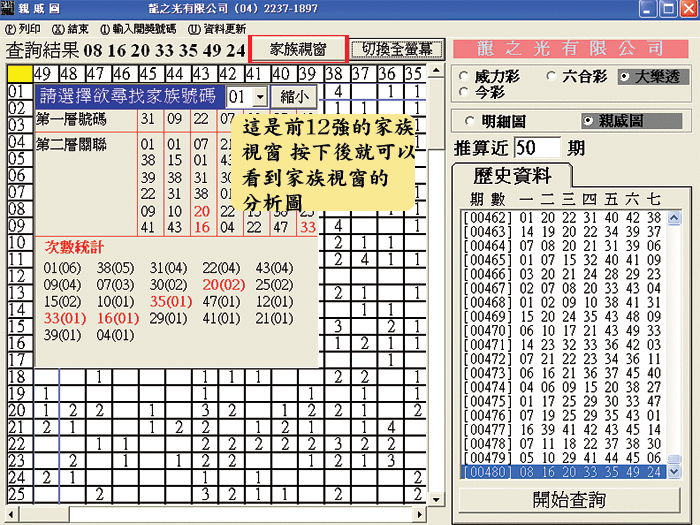
Task: Click the red 20(02) count statistic entry
Action: click(223, 285)
